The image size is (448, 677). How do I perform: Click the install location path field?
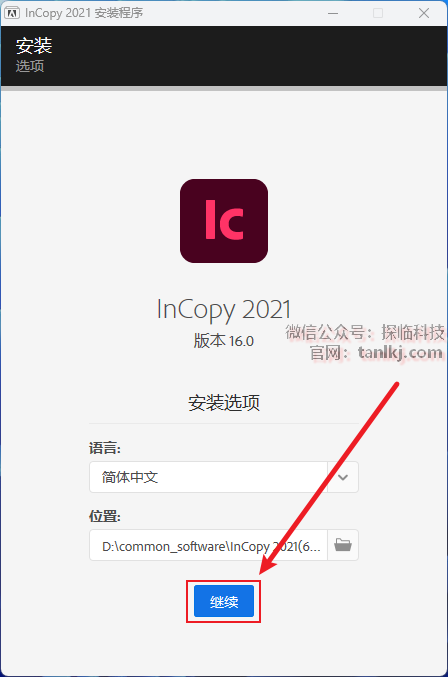click(x=208, y=545)
